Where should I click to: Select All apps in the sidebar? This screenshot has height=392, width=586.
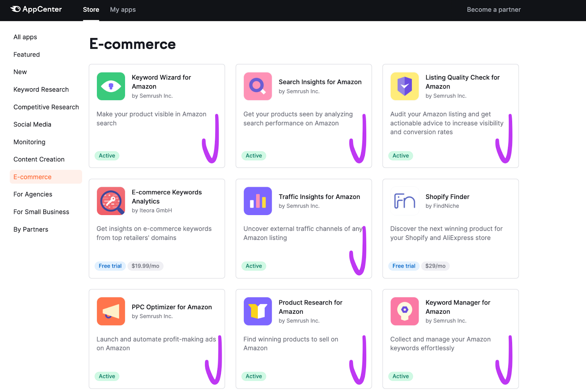(25, 37)
